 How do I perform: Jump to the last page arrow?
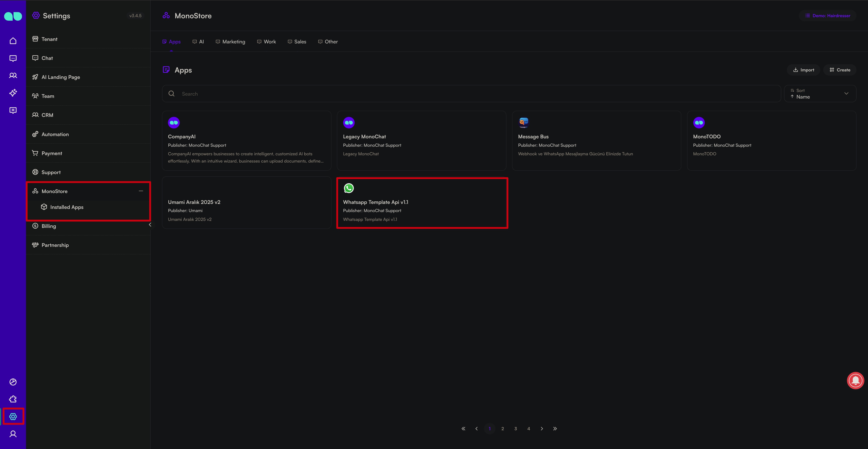click(555, 429)
